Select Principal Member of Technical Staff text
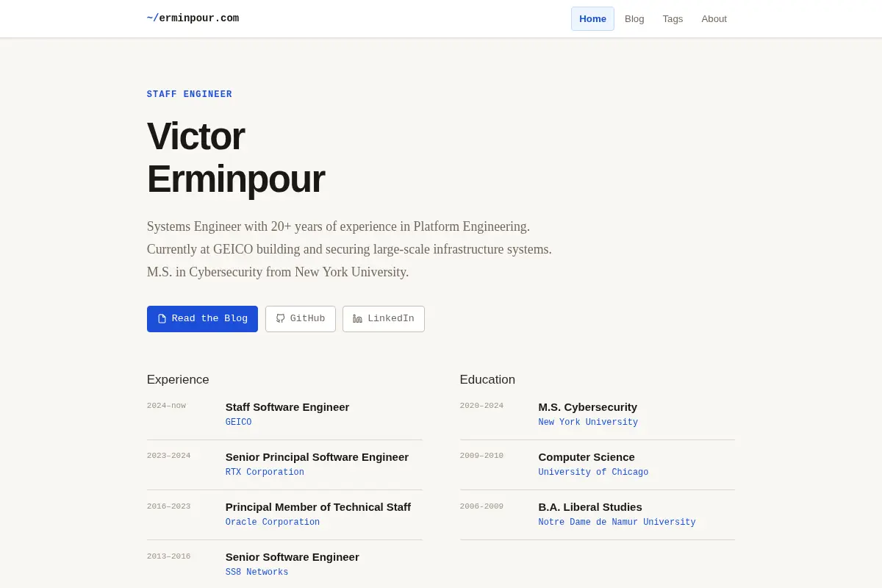882x588 pixels. [x=318, y=507]
